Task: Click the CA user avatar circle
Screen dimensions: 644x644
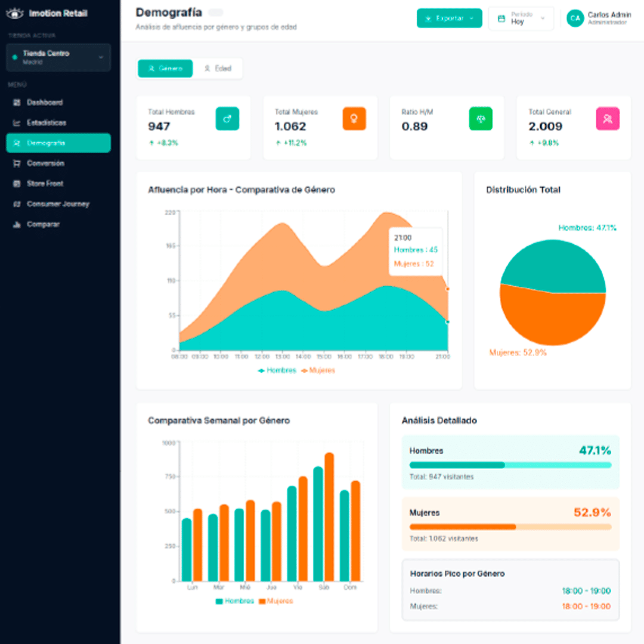Action: click(575, 18)
